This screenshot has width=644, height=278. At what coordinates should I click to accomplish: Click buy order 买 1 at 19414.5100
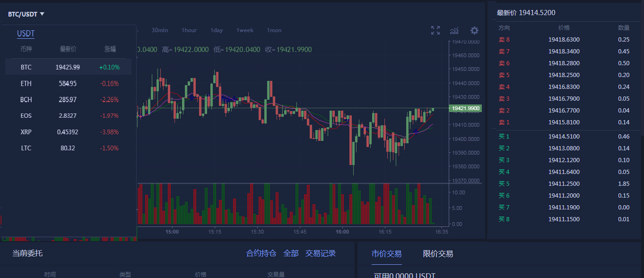coord(564,137)
